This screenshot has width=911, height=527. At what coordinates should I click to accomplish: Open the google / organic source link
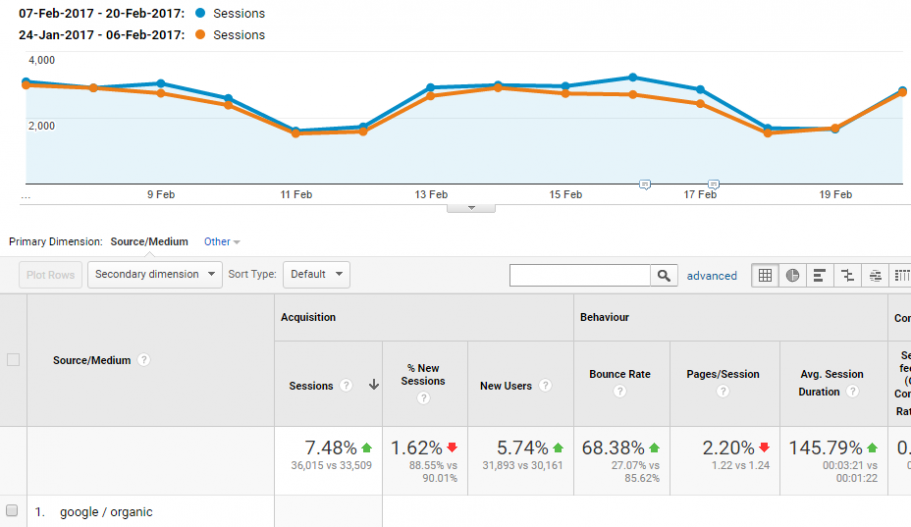click(x=106, y=512)
